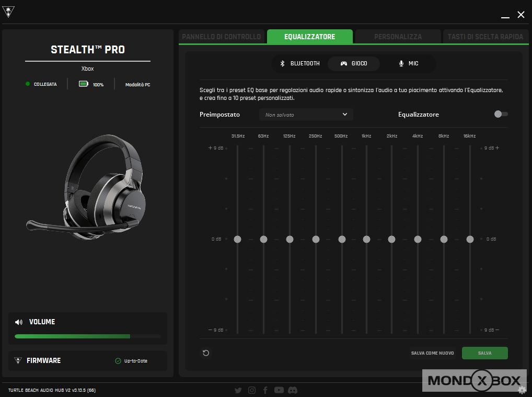Open the Facebook social link
This screenshot has height=397, width=532.
click(x=265, y=390)
